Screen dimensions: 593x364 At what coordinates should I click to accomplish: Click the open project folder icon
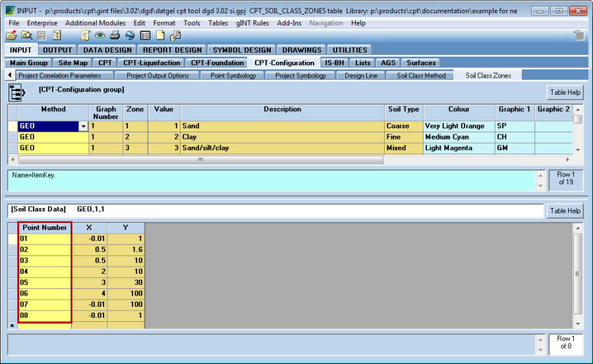[x=12, y=36]
